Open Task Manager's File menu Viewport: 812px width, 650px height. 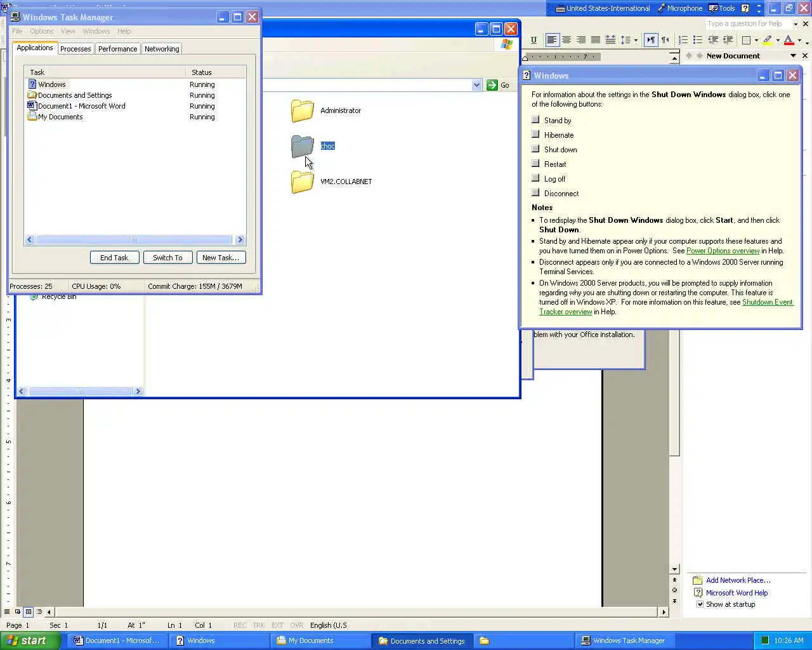tap(17, 31)
